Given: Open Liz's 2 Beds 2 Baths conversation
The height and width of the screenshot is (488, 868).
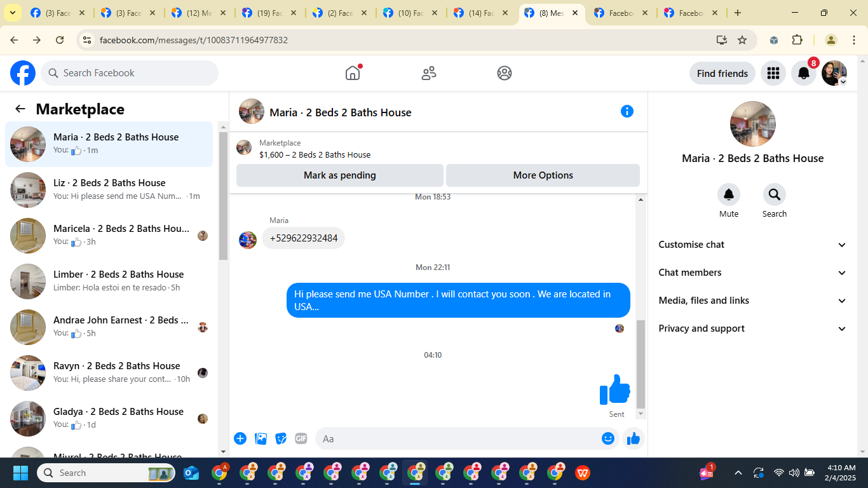Looking at the screenshot, I should coord(109,190).
